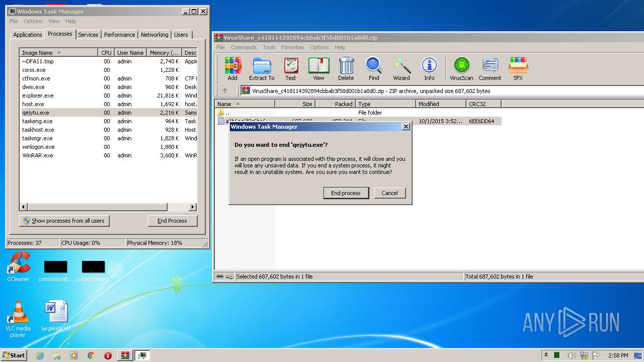The height and width of the screenshot is (362, 644).
Task: Expand taskbar hidden icons arrow
Action: click(546, 355)
